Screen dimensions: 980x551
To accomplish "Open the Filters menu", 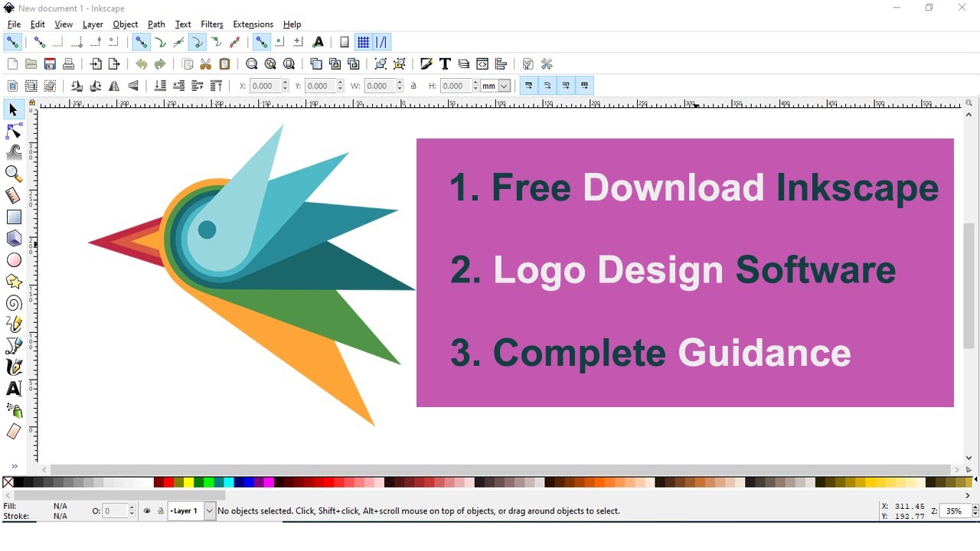I will click(212, 24).
